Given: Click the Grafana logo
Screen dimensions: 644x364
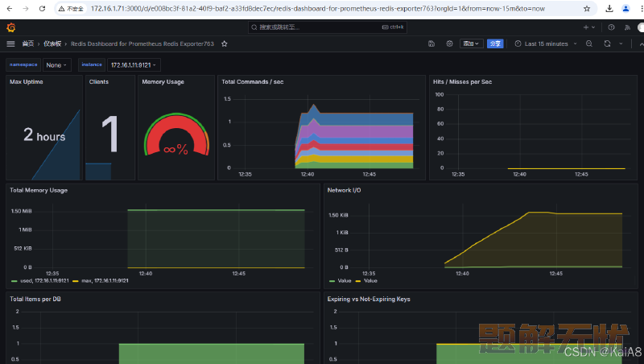Looking at the screenshot, I should click(11, 27).
